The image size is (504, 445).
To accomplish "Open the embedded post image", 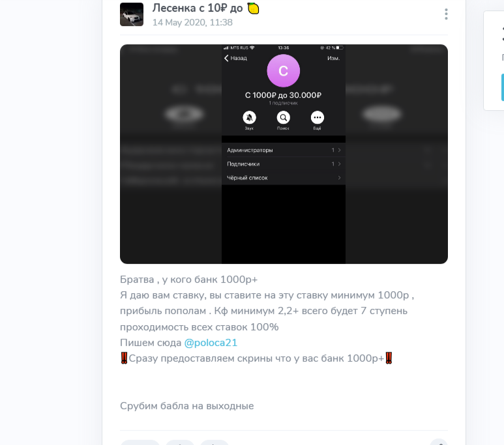I will pos(284,154).
